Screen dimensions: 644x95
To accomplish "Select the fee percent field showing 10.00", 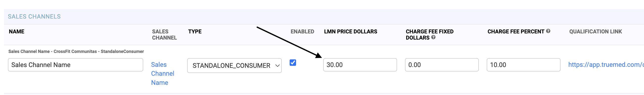I will tap(523, 65).
